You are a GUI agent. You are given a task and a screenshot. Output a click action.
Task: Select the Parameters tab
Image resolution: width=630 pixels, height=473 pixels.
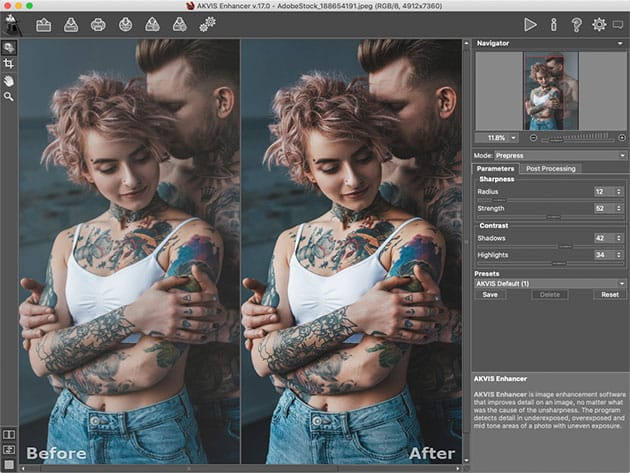(495, 169)
